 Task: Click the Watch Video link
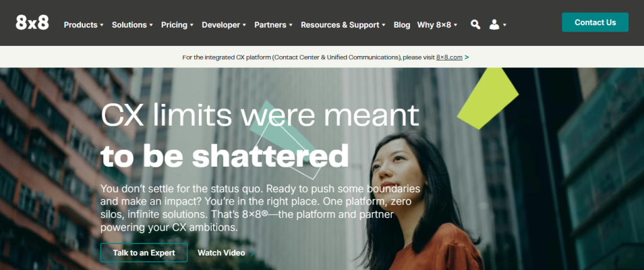[221, 253]
